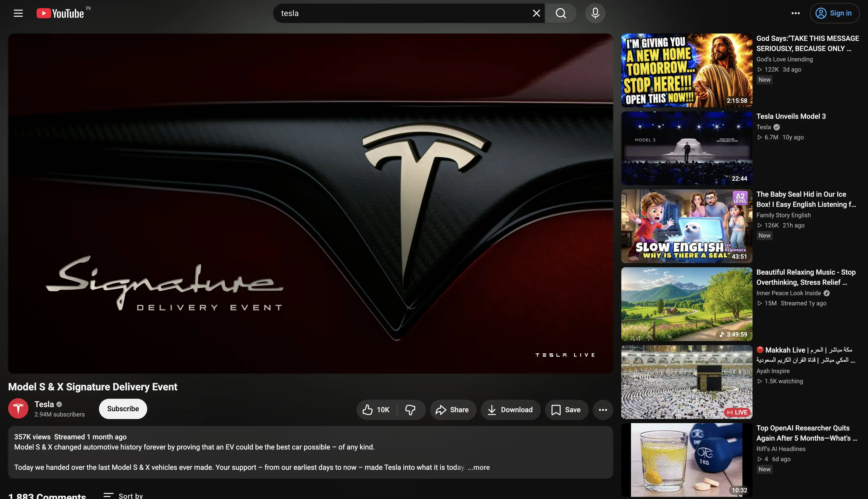Open Top OpenAI Researcher Quits thumbnail
Viewport: 868px width, 499px height.
tap(687, 460)
